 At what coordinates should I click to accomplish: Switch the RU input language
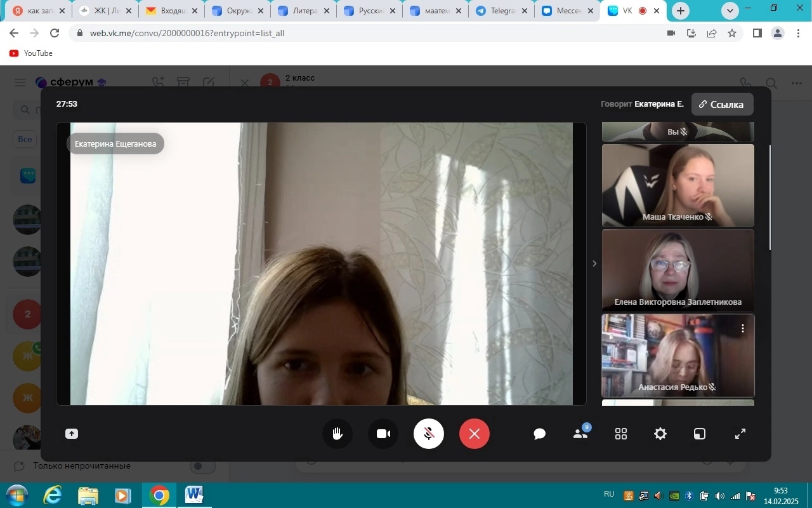pos(609,494)
